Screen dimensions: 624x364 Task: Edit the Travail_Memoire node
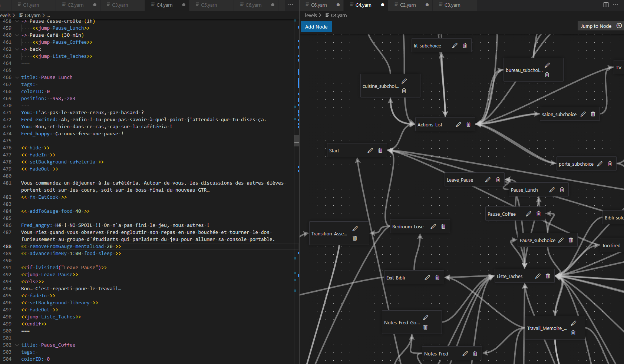tap(574, 323)
